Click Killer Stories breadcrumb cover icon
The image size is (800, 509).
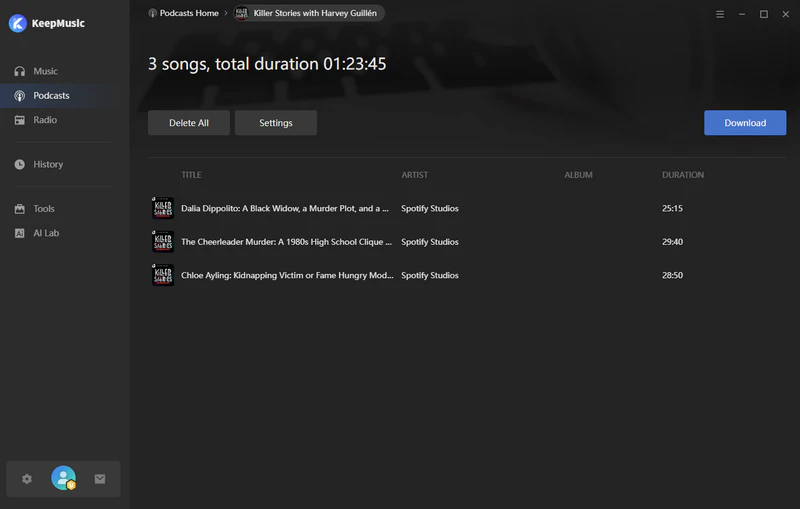(x=241, y=13)
